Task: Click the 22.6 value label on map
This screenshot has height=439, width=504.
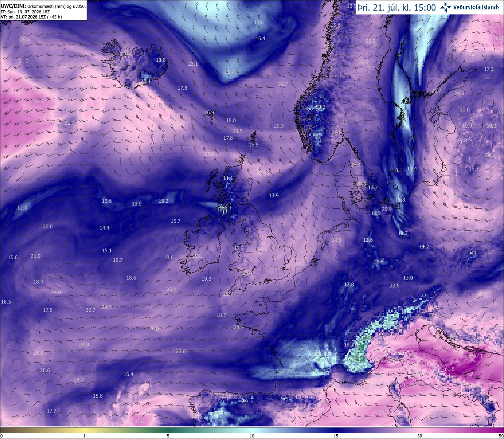Action: click(181, 352)
